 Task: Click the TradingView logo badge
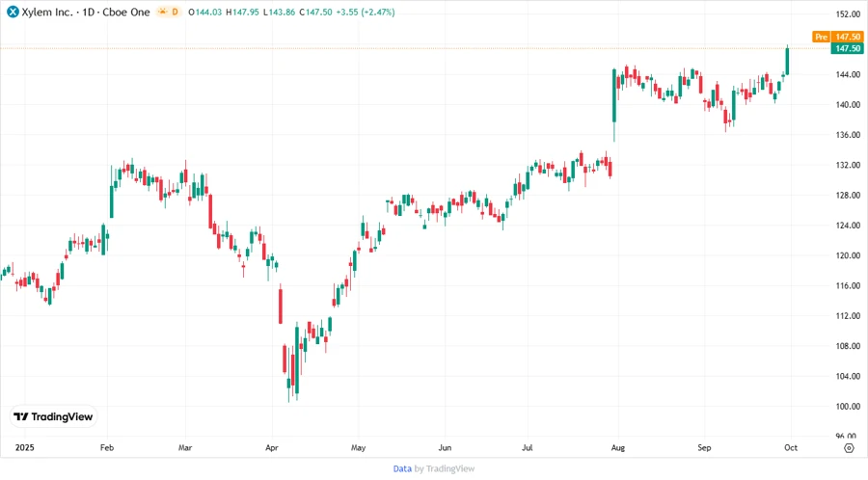(x=54, y=416)
